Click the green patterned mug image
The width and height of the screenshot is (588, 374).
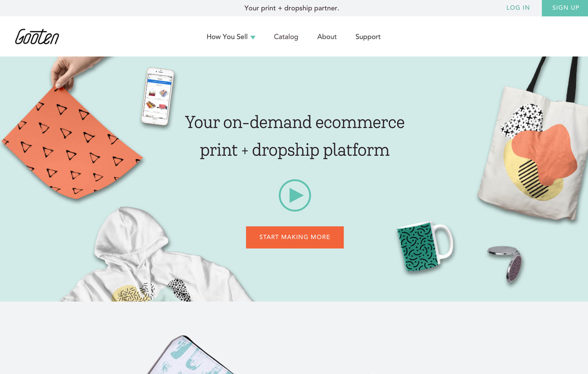point(425,246)
